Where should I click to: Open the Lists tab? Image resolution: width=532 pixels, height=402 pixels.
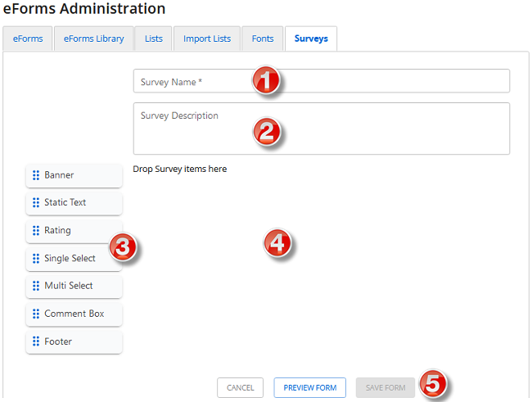[x=153, y=38]
